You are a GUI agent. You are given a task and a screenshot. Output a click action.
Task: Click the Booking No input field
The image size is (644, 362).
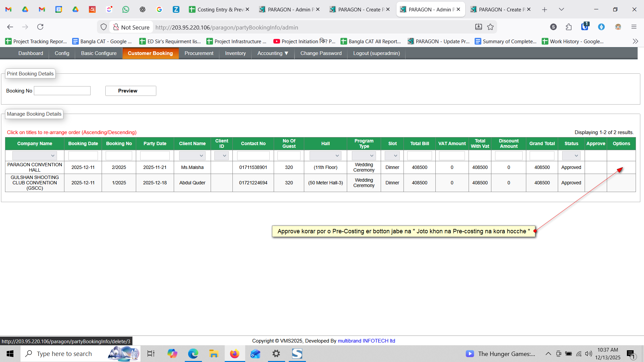[x=62, y=91]
